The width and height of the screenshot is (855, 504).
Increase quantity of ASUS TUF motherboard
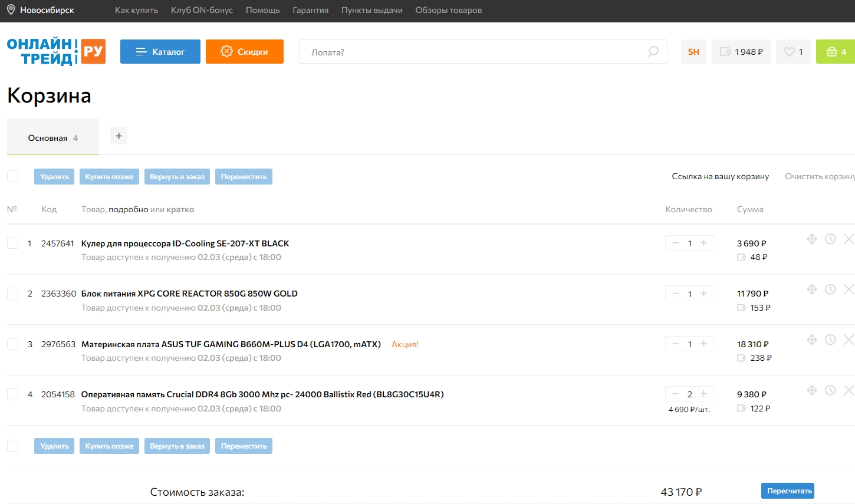pyautogui.click(x=703, y=344)
